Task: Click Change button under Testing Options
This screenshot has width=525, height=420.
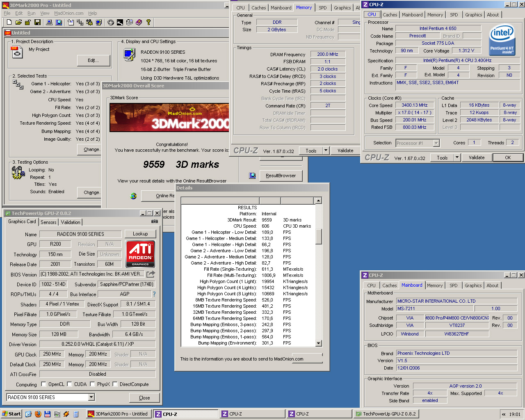Action: (90, 192)
